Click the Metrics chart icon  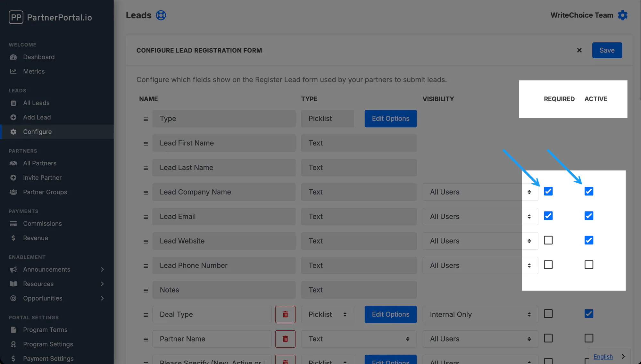tap(13, 71)
